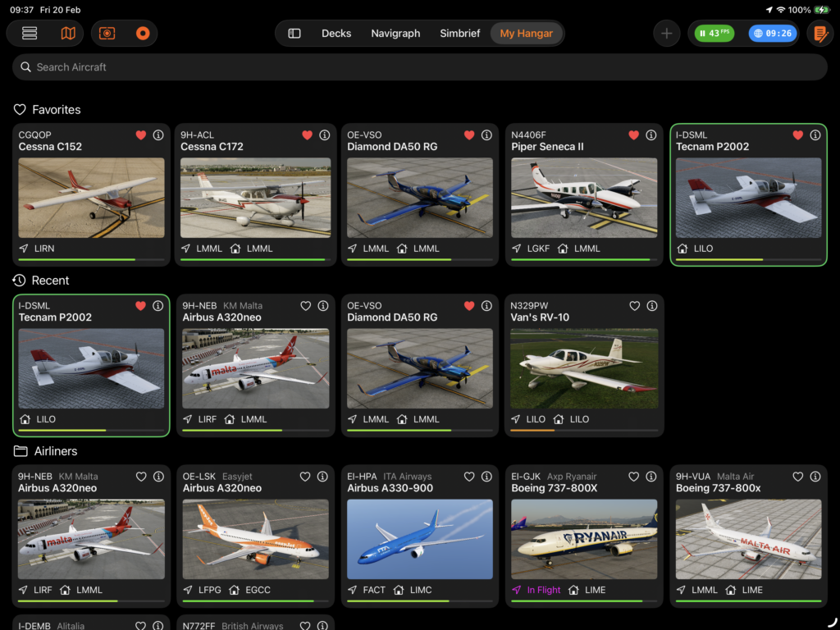
Task: Unfavorite the Cessna C152 heart
Action: pos(140,135)
